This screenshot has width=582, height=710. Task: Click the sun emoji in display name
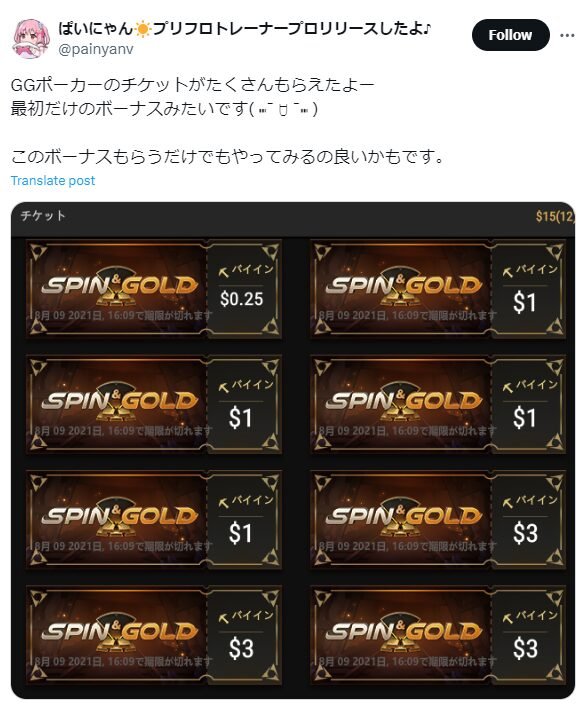click(x=143, y=30)
